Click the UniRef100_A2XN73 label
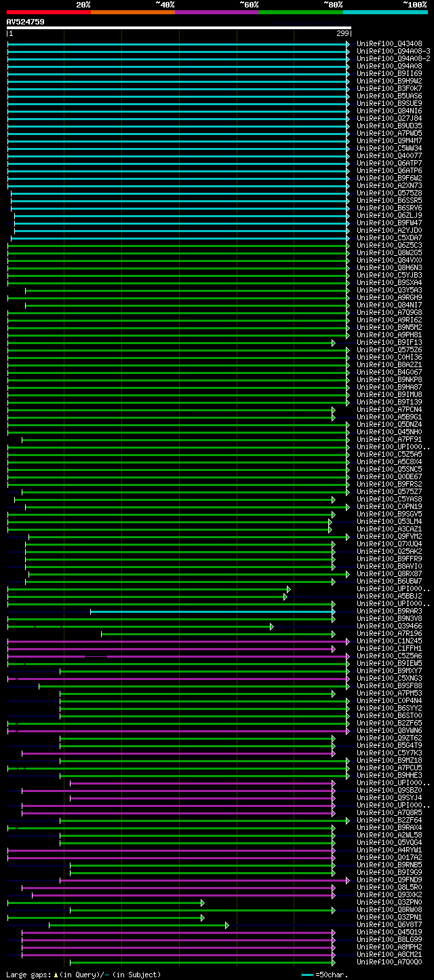 (x=389, y=185)
